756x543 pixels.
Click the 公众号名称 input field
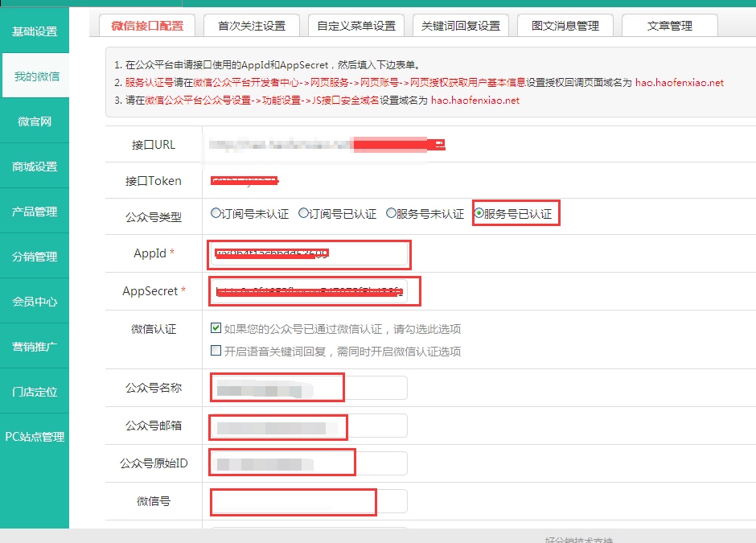click(309, 388)
